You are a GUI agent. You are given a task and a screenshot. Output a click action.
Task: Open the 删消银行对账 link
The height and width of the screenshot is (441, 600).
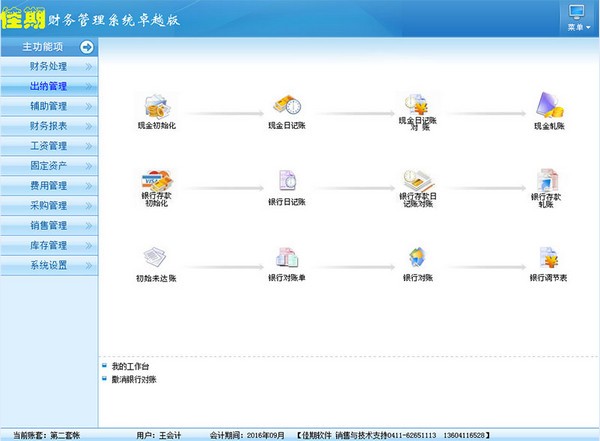coord(134,379)
